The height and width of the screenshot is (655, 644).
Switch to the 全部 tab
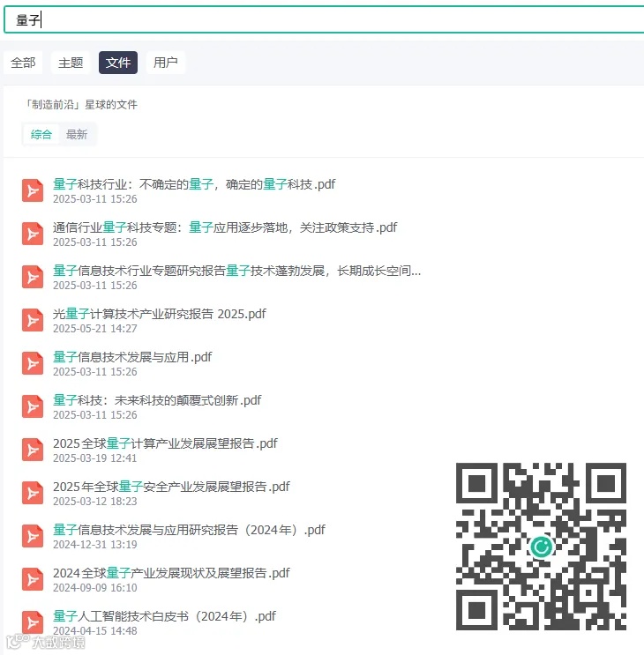coord(23,63)
